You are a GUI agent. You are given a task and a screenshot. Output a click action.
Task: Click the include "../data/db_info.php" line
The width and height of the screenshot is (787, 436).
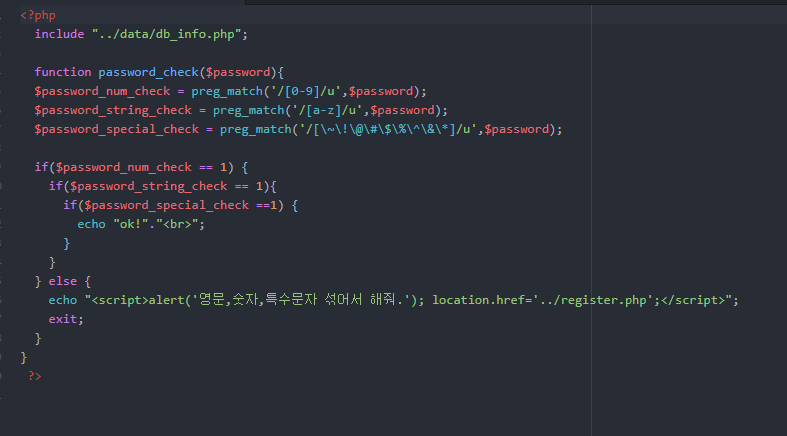pyautogui.click(x=141, y=35)
